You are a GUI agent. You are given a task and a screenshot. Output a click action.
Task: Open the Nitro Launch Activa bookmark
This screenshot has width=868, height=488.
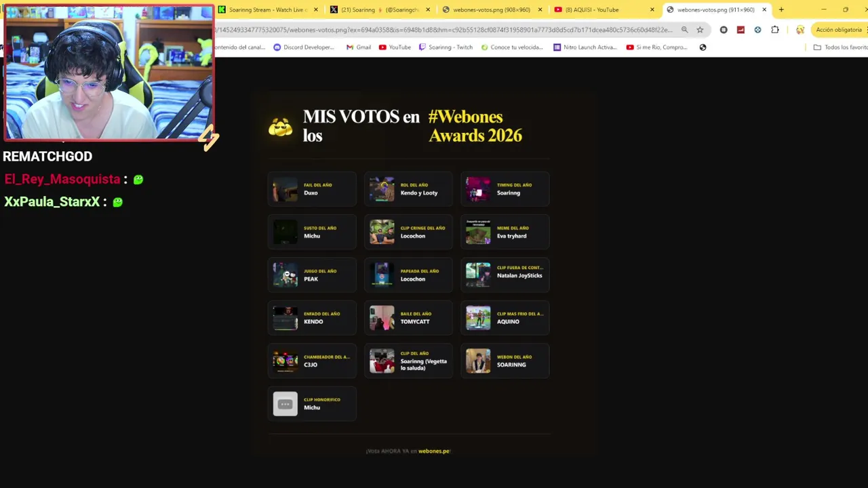point(585,47)
